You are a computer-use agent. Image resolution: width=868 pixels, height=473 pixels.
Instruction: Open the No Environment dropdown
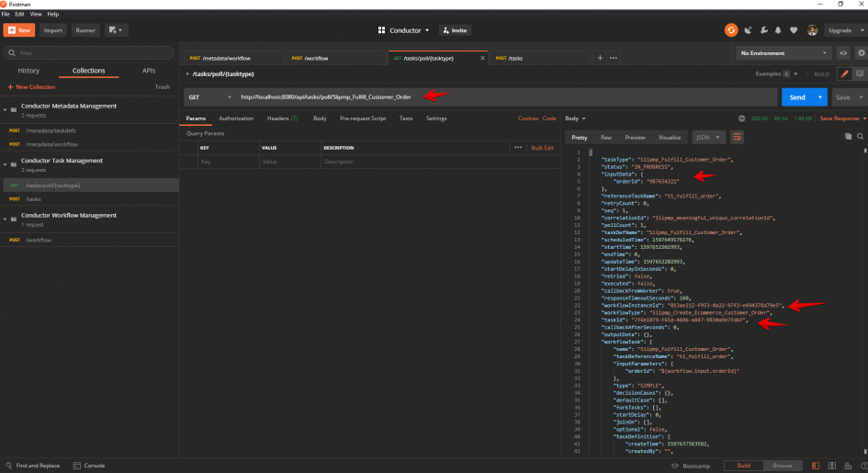coord(783,53)
